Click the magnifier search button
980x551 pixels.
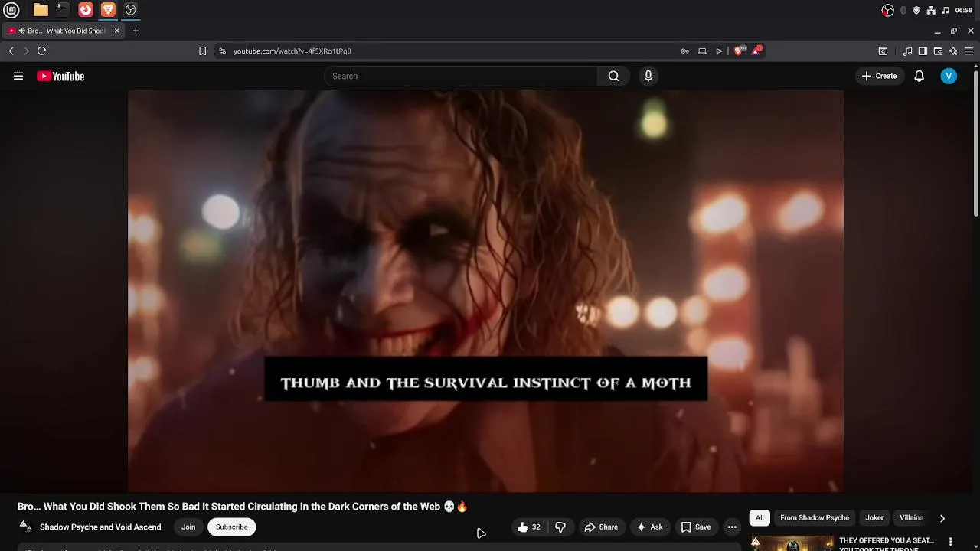pyautogui.click(x=613, y=76)
